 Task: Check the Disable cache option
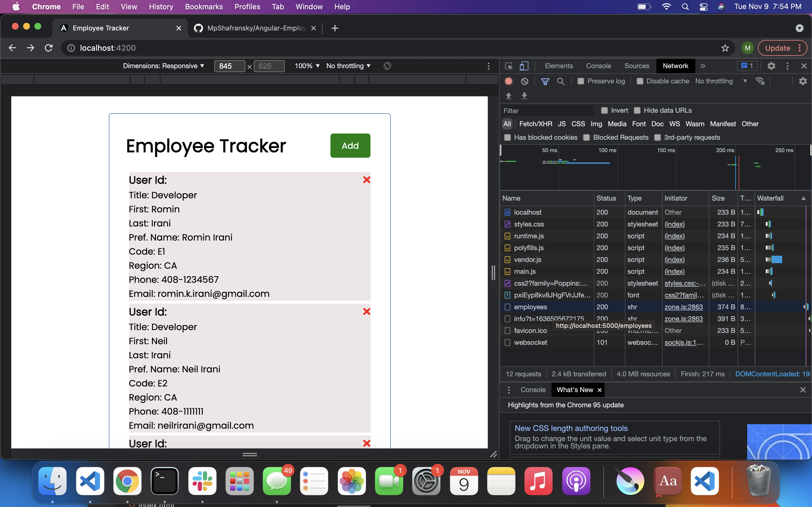click(x=640, y=81)
